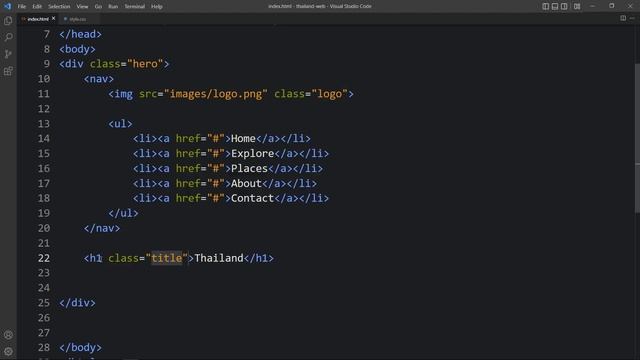Click the opening <nav> tag
The height and width of the screenshot is (360, 640).
[99, 79]
